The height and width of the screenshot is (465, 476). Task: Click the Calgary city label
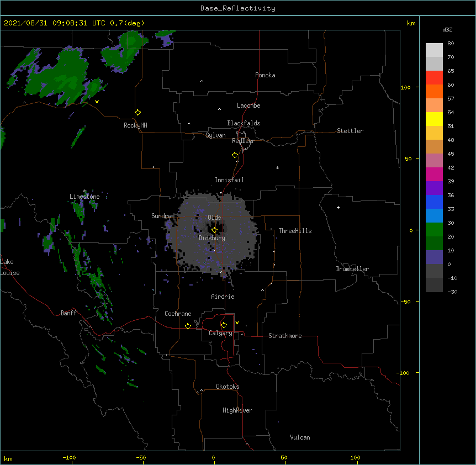(x=220, y=333)
